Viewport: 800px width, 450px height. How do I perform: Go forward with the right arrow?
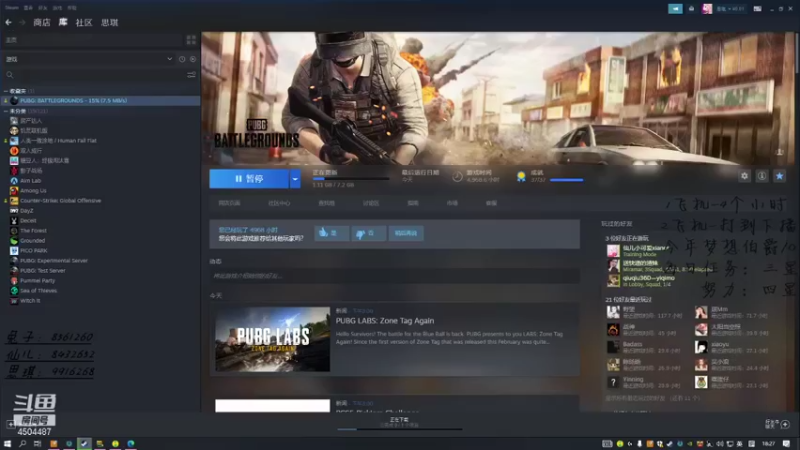coord(22,22)
